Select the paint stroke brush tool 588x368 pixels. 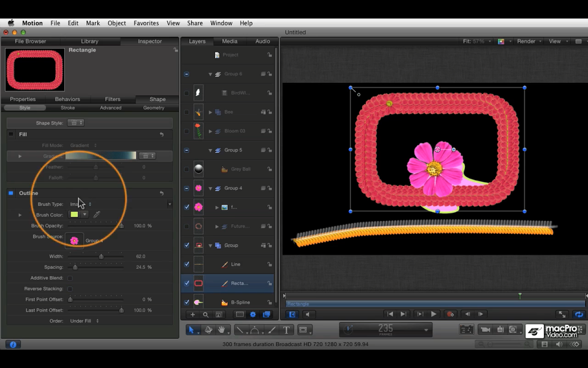tap(271, 330)
